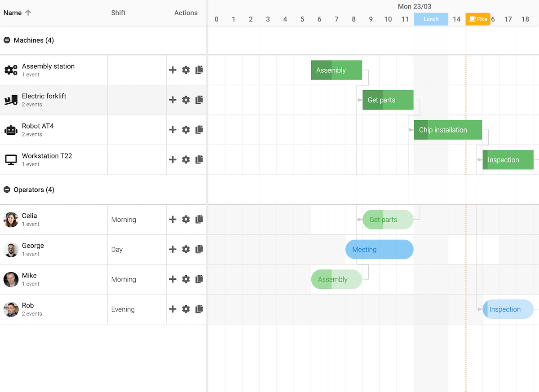Viewport: 539px width, 392px height.
Task: Click the copy icon on Rob's row
Action: [x=199, y=309]
